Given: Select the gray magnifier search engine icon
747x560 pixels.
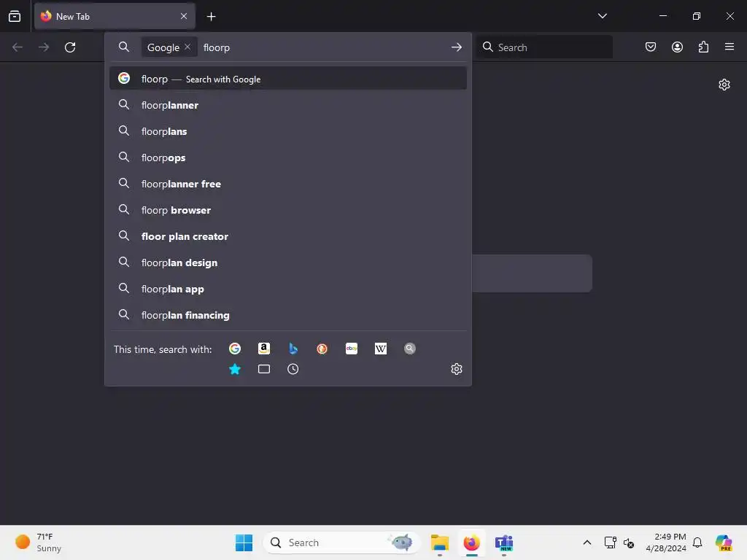Looking at the screenshot, I should click(x=410, y=349).
